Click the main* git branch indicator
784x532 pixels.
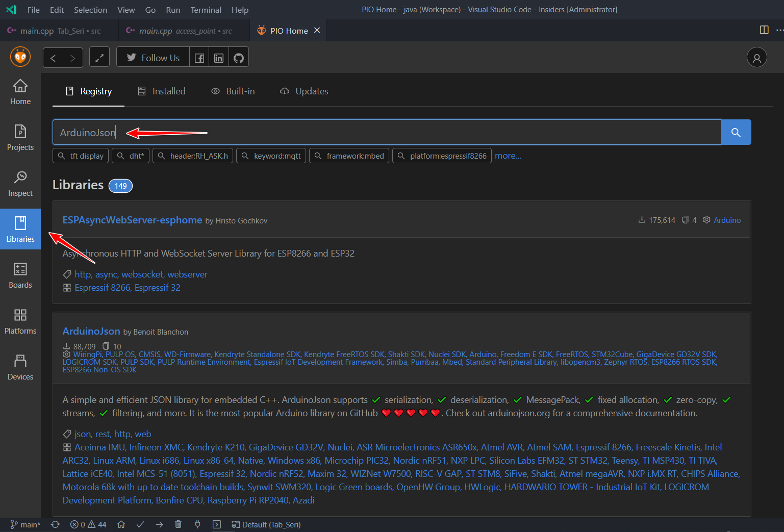click(26, 524)
